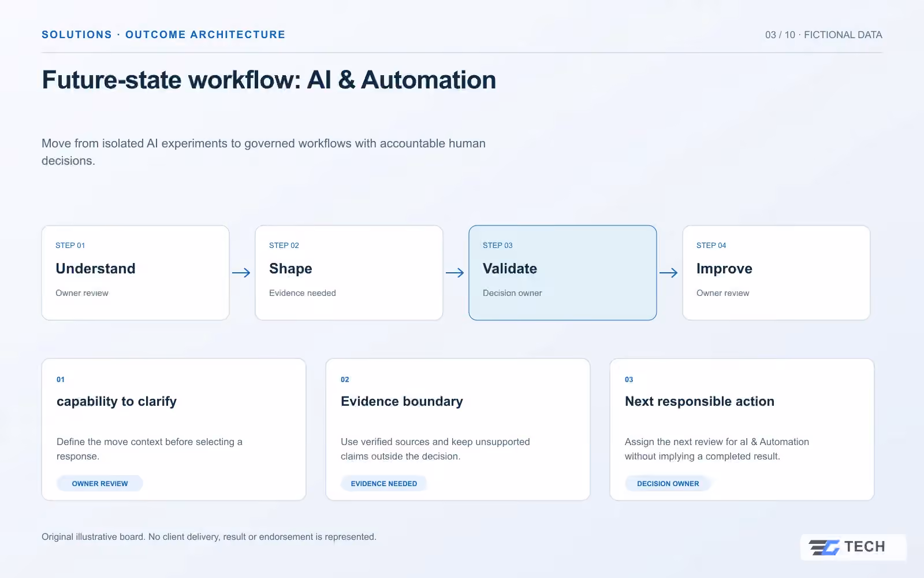
Task: Click the 'Move from isolated AI experiments' subtitle
Action: point(263,152)
